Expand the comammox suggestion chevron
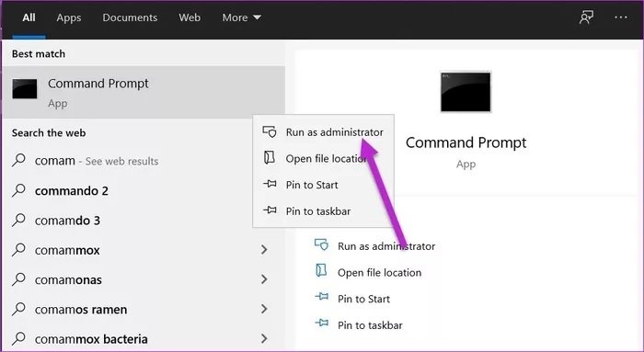Viewport: 644px width, 352px height. [x=264, y=249]
